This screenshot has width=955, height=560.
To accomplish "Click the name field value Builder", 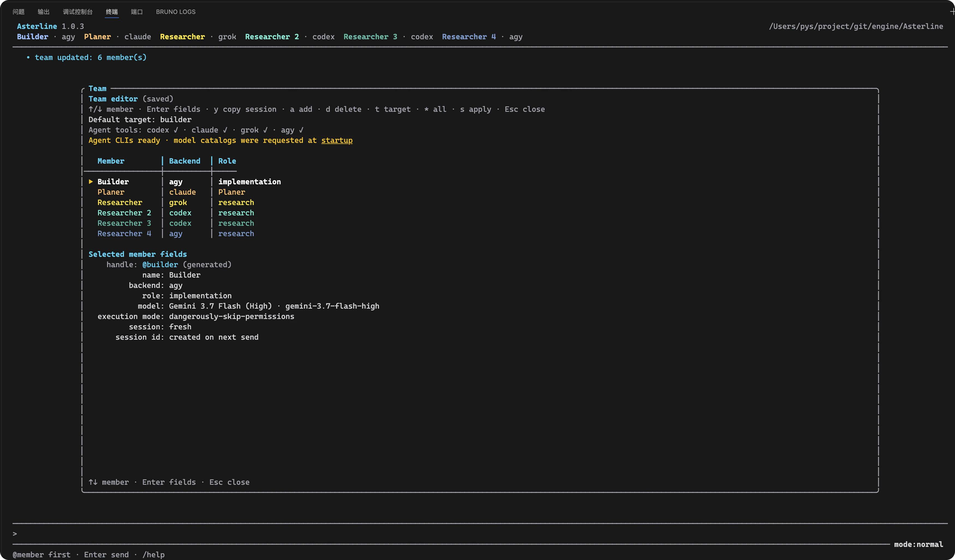I will [x=184, y=275].
